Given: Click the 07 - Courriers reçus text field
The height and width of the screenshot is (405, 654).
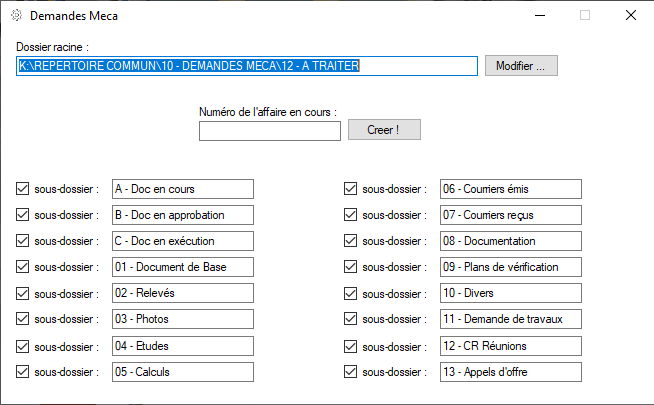Looking at the screenshot, I should pos(510,215).
